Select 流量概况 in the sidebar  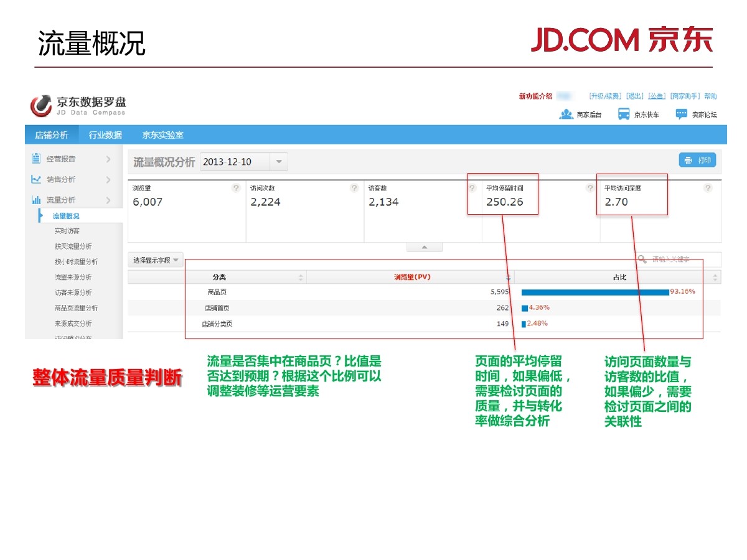tap(66, 216)
